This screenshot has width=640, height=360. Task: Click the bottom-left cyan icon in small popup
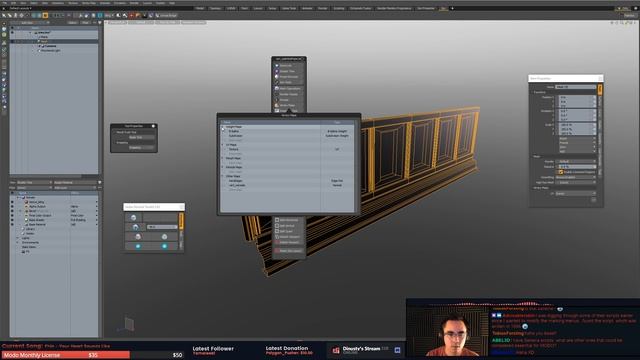pos(138,246)
